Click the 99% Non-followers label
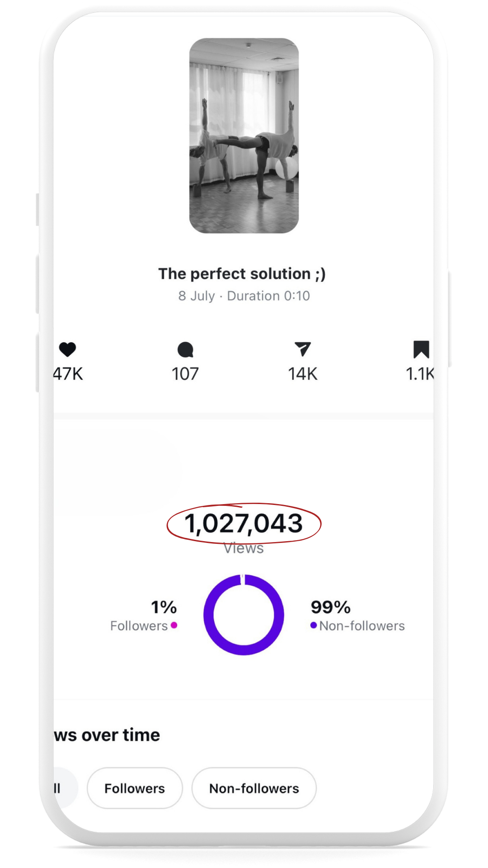This screenshot has height=868, width=488. (x=357, y=615)
